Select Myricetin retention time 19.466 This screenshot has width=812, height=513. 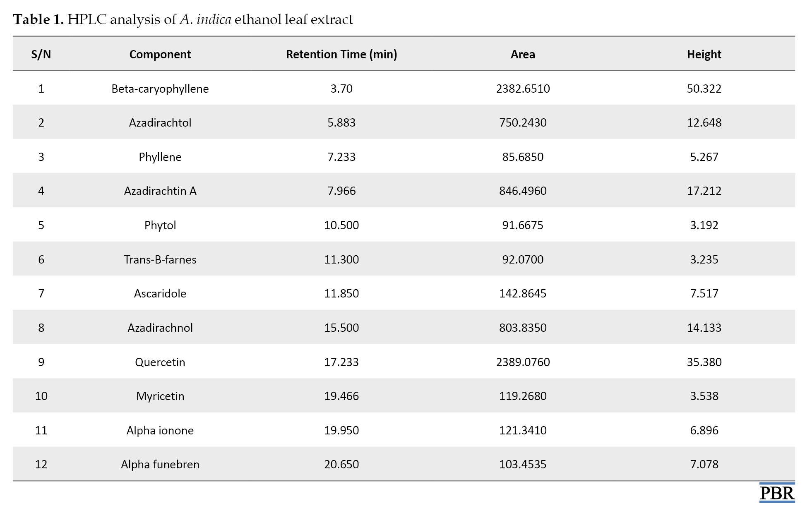click(341, 396)
